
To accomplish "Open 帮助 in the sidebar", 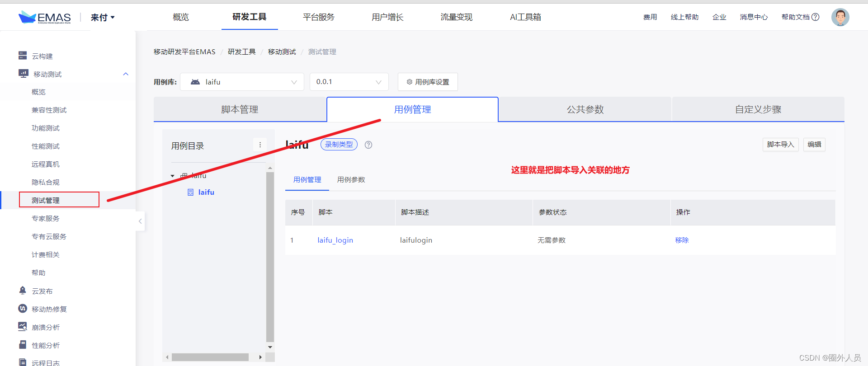I will coord(38,272).
